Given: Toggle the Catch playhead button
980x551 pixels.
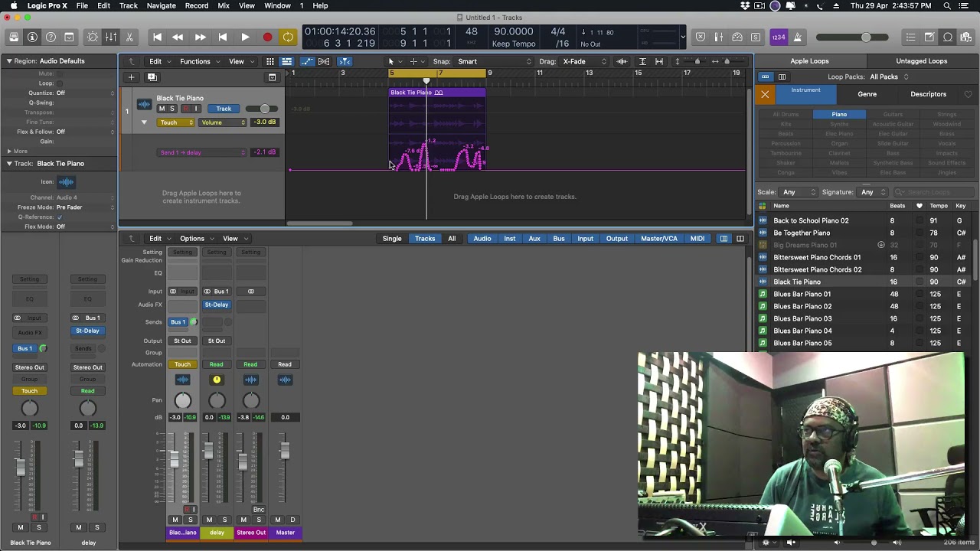Looking at the screenshot, I should tap(345, 61).
